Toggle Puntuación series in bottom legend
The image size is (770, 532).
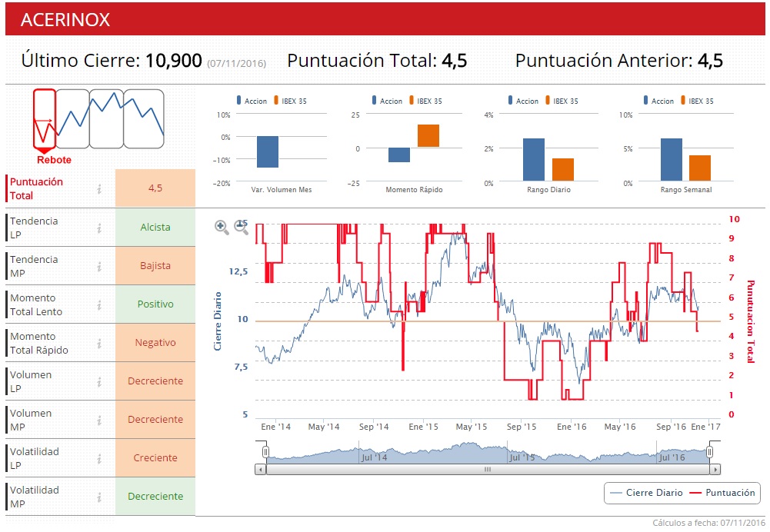click(x=722, y=493)
